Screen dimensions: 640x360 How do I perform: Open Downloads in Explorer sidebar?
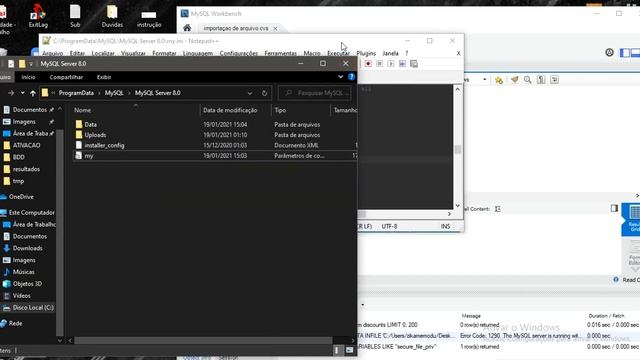27,248
